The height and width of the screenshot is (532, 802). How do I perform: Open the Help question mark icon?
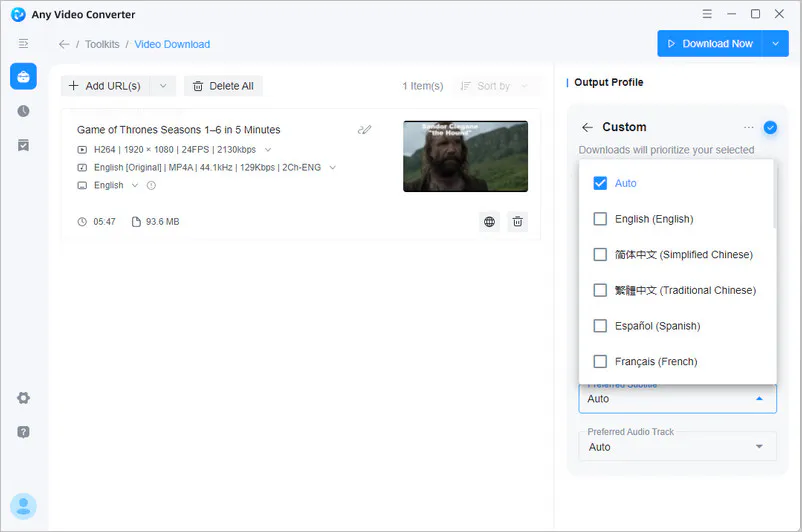[x=23, y=432]
